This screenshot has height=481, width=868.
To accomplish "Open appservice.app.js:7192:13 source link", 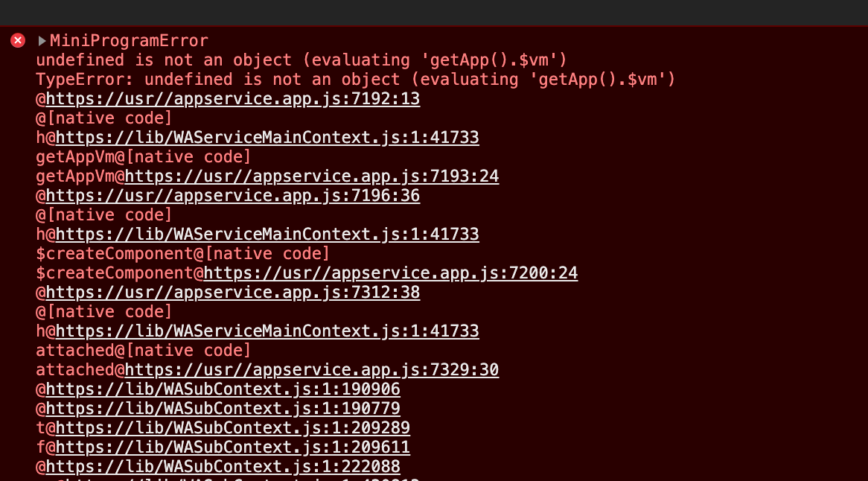I will [232, 98].
